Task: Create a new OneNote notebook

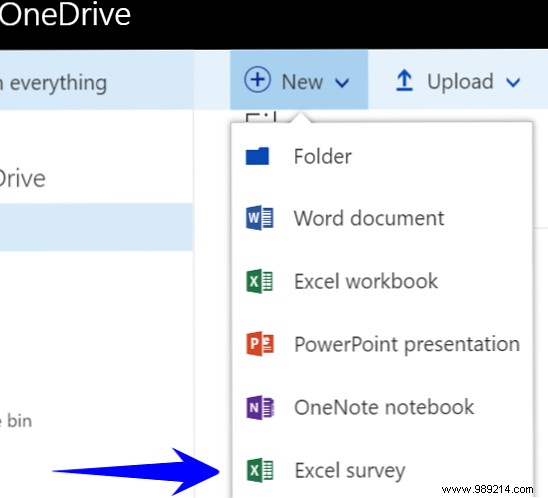Action: tap(382, 407)
